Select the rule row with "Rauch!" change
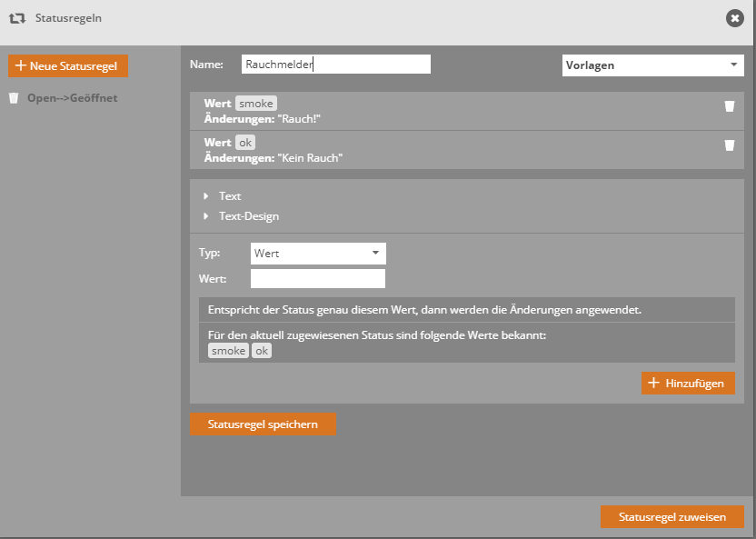Image resolution: width=756 pixels, height=539 pixels. pyautogui.click(x=454, y=112)
